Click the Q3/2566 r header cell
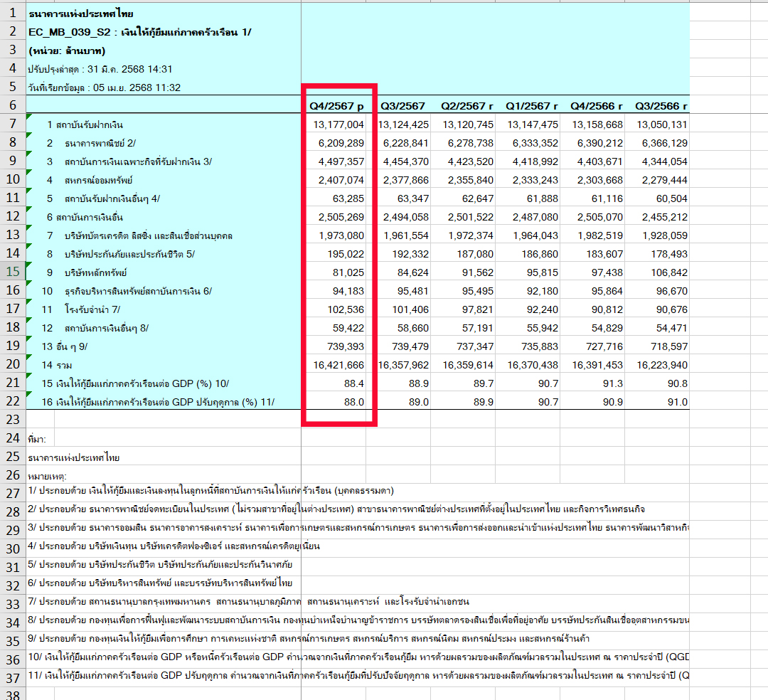The image size is (768, 700). tap(661, 106)
